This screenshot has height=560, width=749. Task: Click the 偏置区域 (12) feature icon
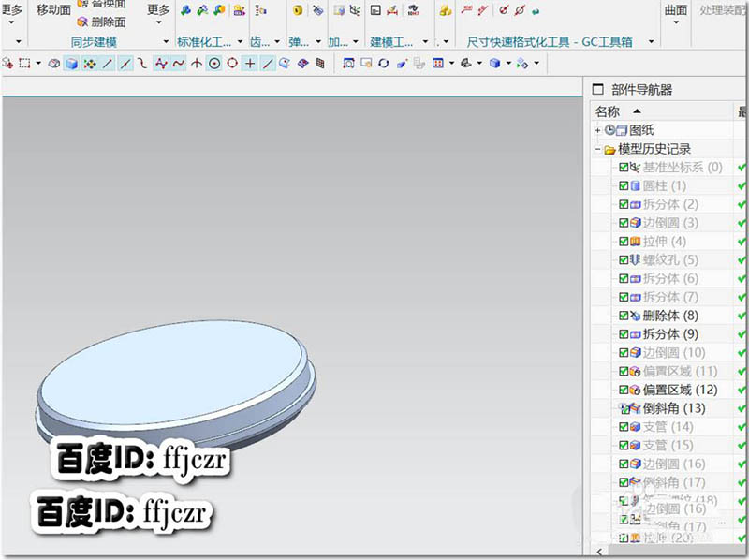tap(635, 390)
